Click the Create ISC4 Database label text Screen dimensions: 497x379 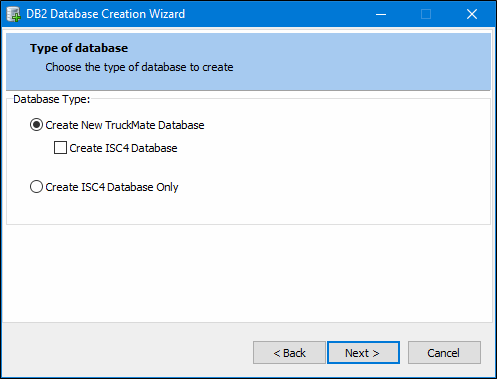(x=123, y=148)
